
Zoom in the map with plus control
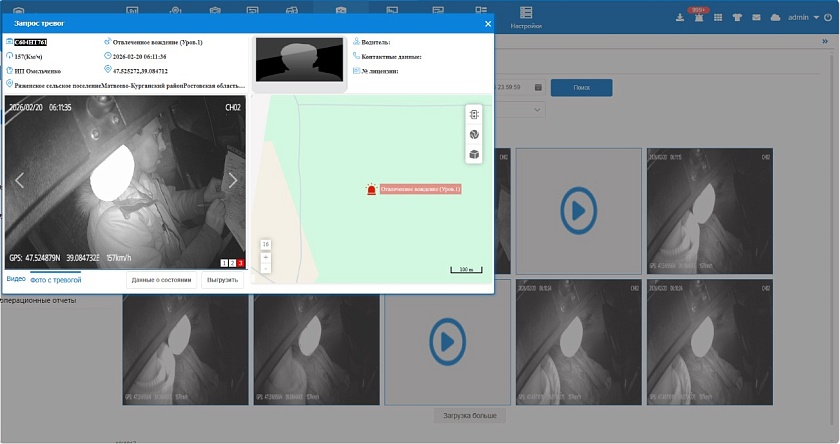point(265,256)
